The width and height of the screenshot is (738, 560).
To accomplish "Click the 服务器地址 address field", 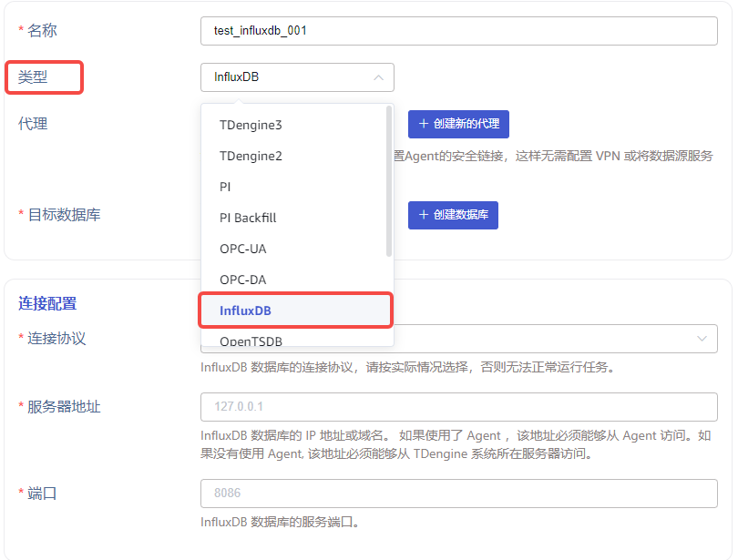I will point(456,407).
